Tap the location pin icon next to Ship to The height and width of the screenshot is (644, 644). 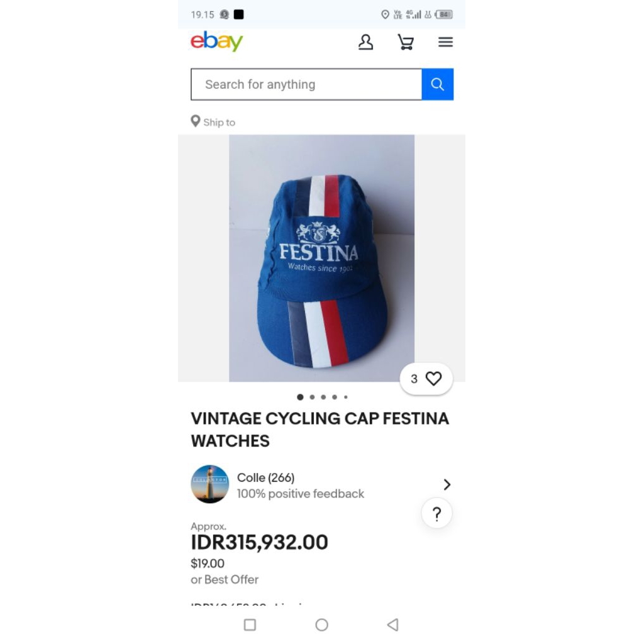(x=195, y=120)
